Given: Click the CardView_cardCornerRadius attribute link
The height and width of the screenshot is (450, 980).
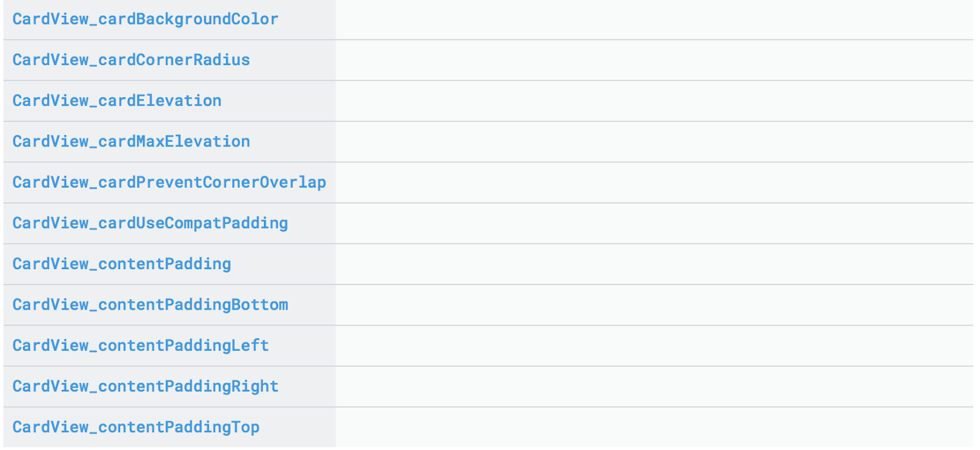Looking at the screenshot, I should [x=131, y=60].
